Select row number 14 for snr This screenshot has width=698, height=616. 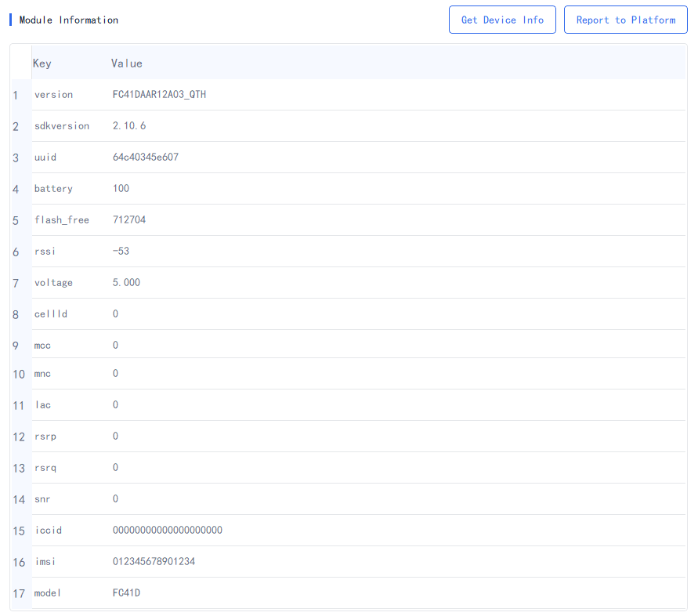point(19,499)
